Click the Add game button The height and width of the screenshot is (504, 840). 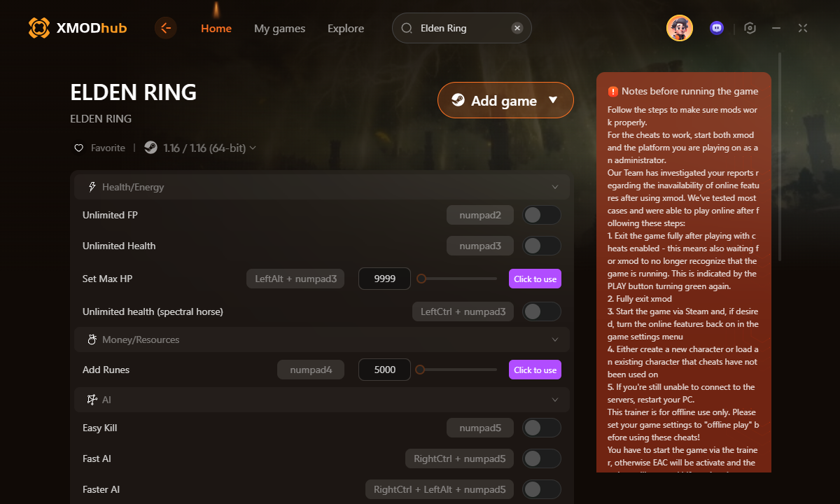505,100
